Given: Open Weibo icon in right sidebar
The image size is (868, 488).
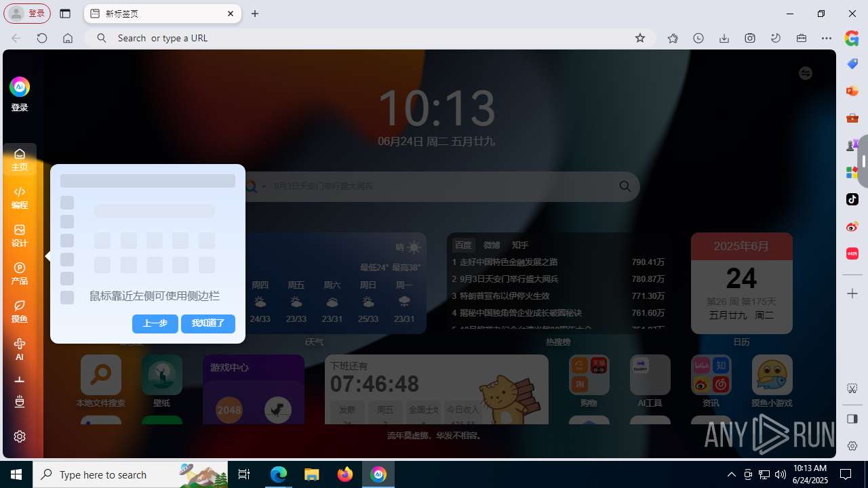Looking at the screenshot, I should click(852, 226).
